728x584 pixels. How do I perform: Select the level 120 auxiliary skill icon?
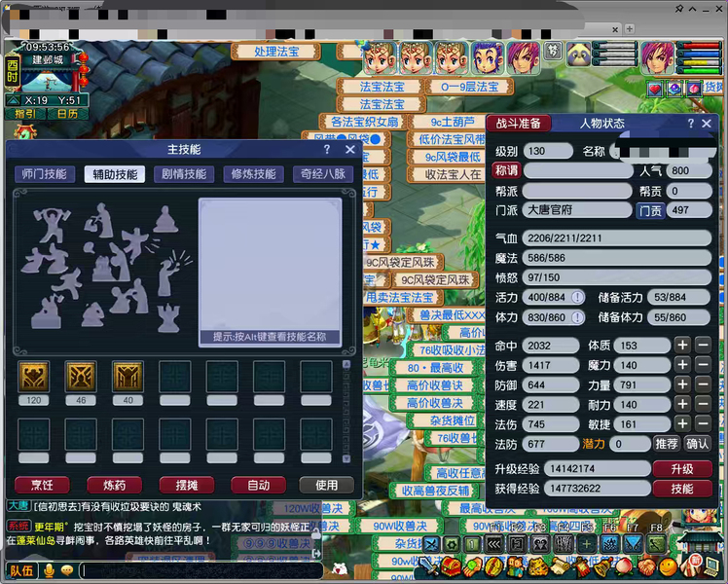click(x=33, y=377)
